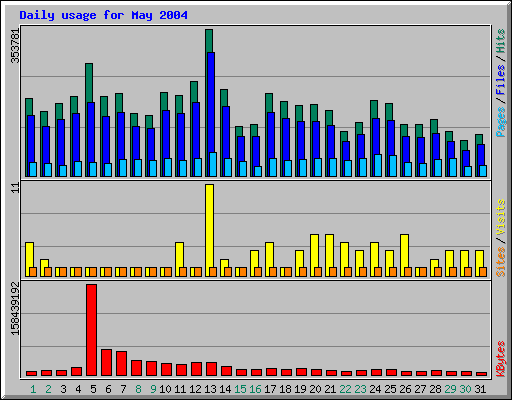Screen dimensions: 512x400
Task: Click the yellow 'Visits' legend label
Action: tap(501, 218)
